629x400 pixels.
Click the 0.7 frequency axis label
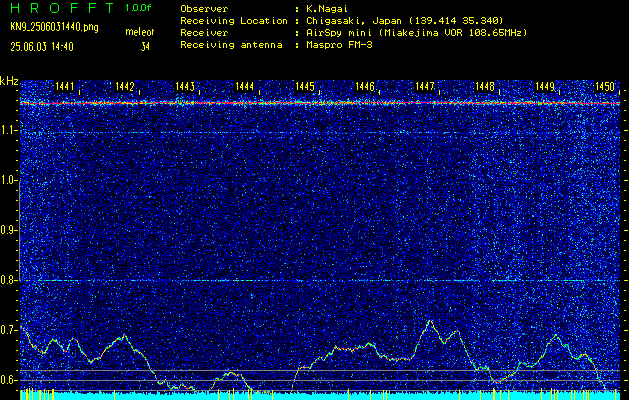9,330
